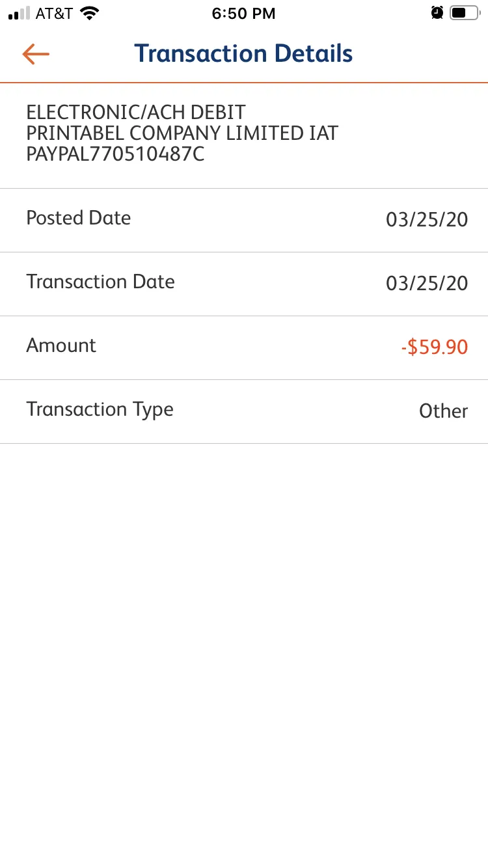
Task: Tap the transaction date value 03/25/20
Action: (x=427, y=283)
